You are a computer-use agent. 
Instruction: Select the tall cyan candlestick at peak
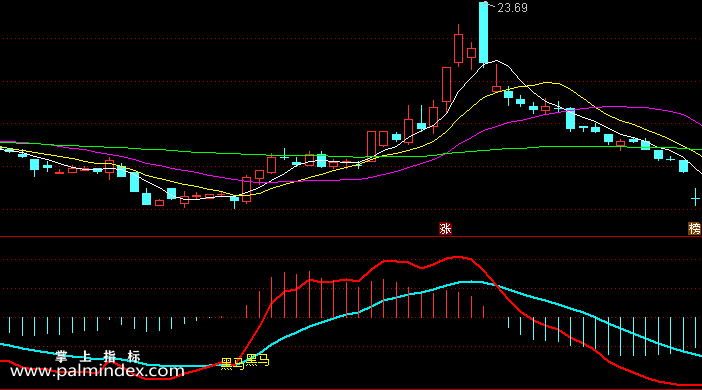click(x=484, y=33)
